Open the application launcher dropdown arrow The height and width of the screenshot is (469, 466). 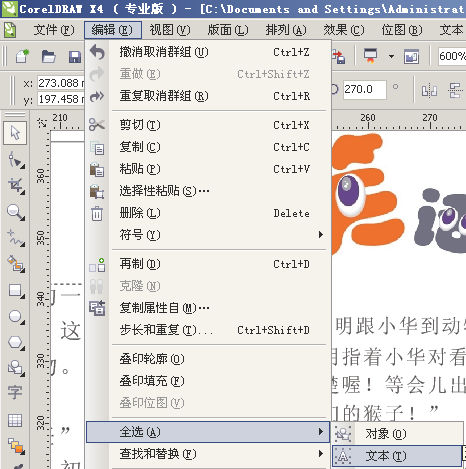click(x=391, y=56)
